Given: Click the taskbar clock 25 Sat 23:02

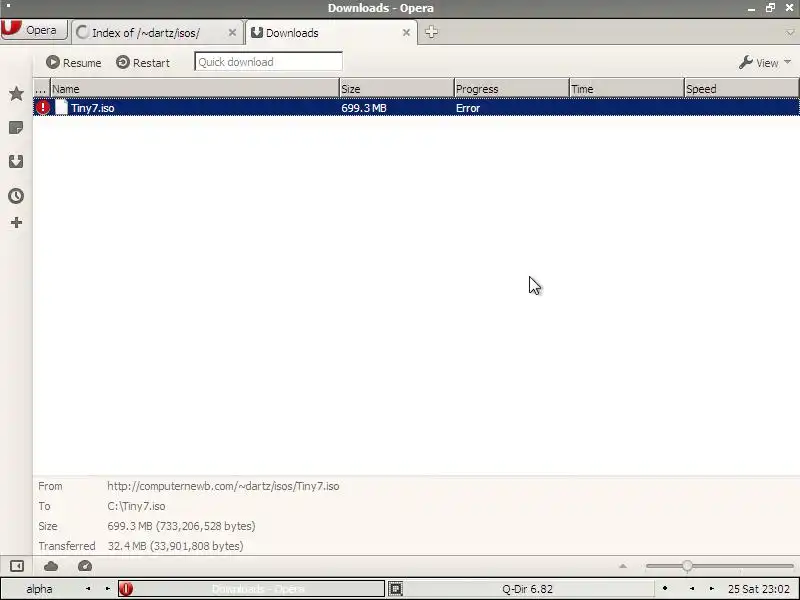Looking at the screenshot, I should [x=759, y=589].
